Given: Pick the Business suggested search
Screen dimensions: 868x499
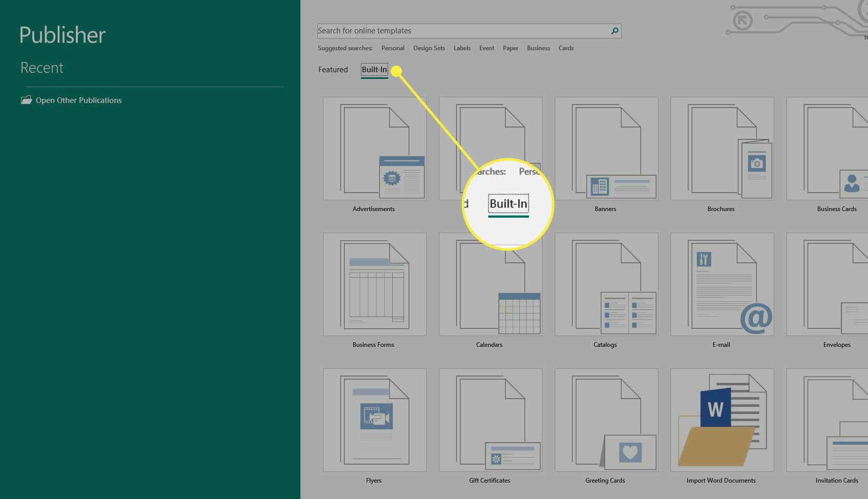Looking at the screenshot, I should [x=538, y=48].
